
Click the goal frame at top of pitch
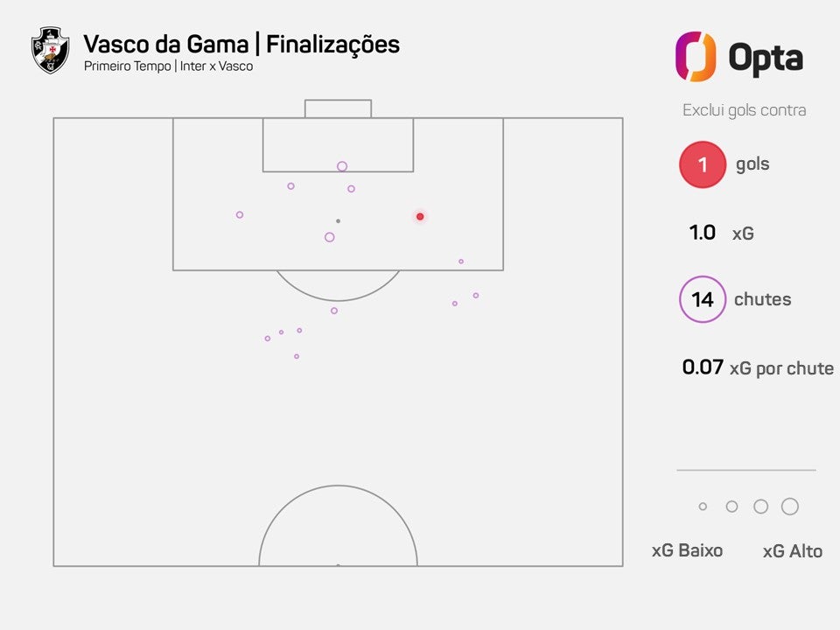(x=338, y=108)
